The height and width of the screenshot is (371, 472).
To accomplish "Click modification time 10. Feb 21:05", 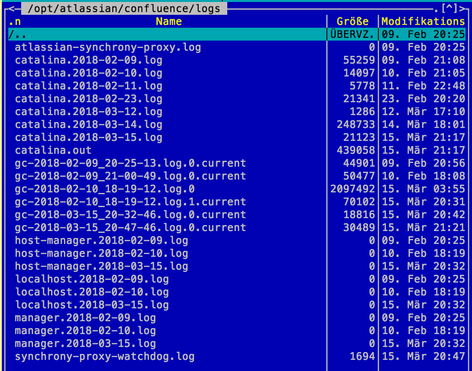I will click(x=423, y=73).
